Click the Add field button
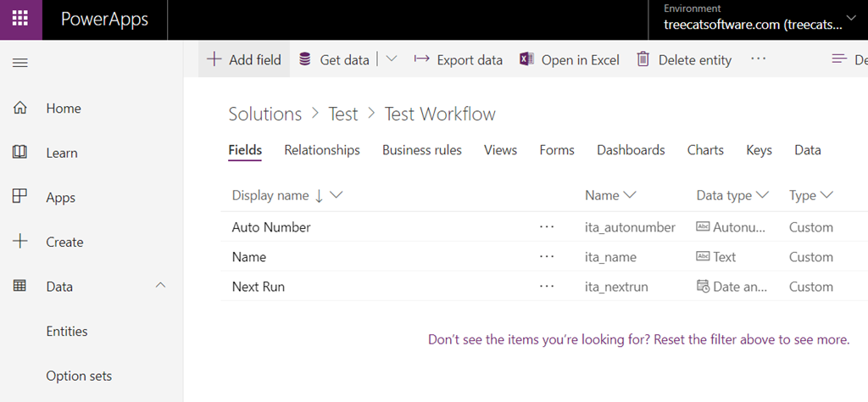Screen dimensions: 868x402 point(244,59)
